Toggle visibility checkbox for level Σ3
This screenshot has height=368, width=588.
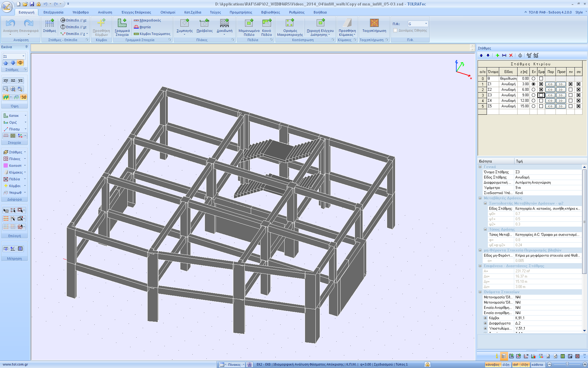coord(541,95)
